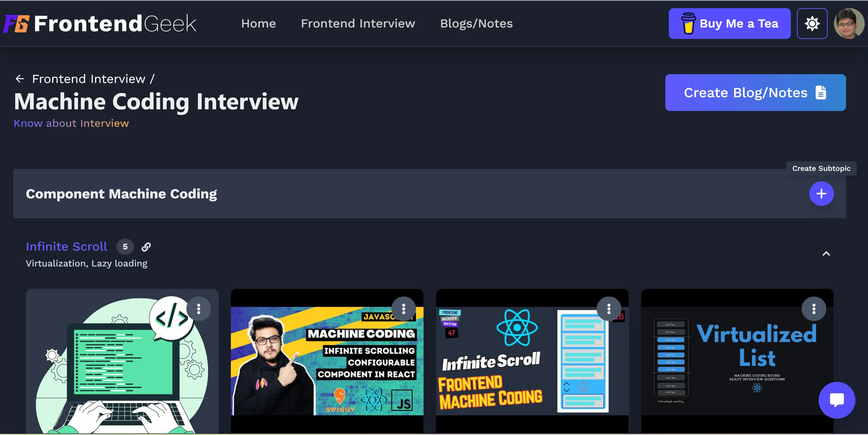Click Create Blog/Notes button
Image resolution: width=868 pixels, height=435 pixels.
755,92
